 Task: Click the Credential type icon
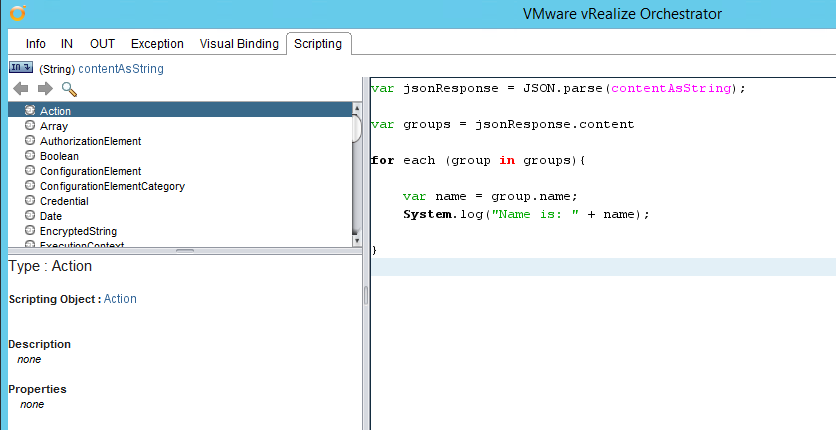pos(30,200)
